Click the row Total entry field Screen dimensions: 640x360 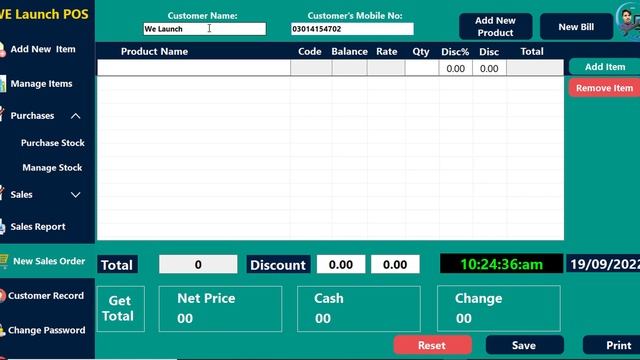click(535, 68)
